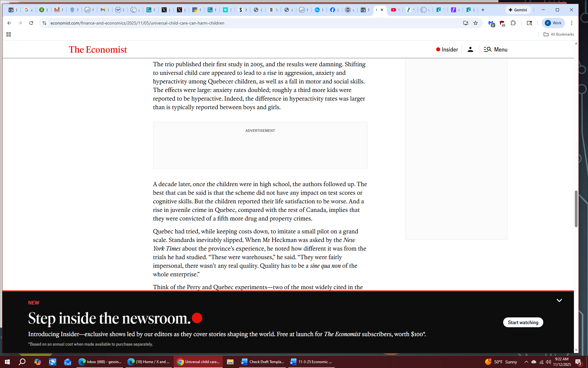Show hidden system tray icons chevron
This screenshot has height=368, width=588.
[526, 362]
